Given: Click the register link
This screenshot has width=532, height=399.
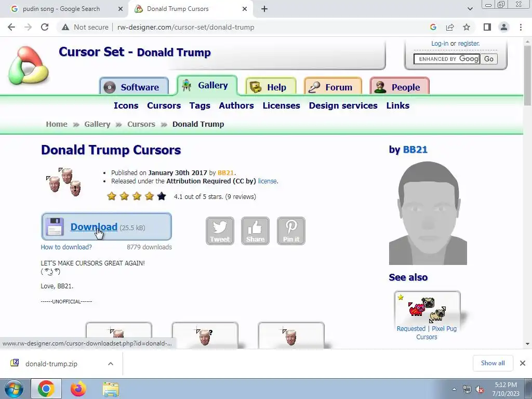Looking at the screenshot, I should 469,44.
